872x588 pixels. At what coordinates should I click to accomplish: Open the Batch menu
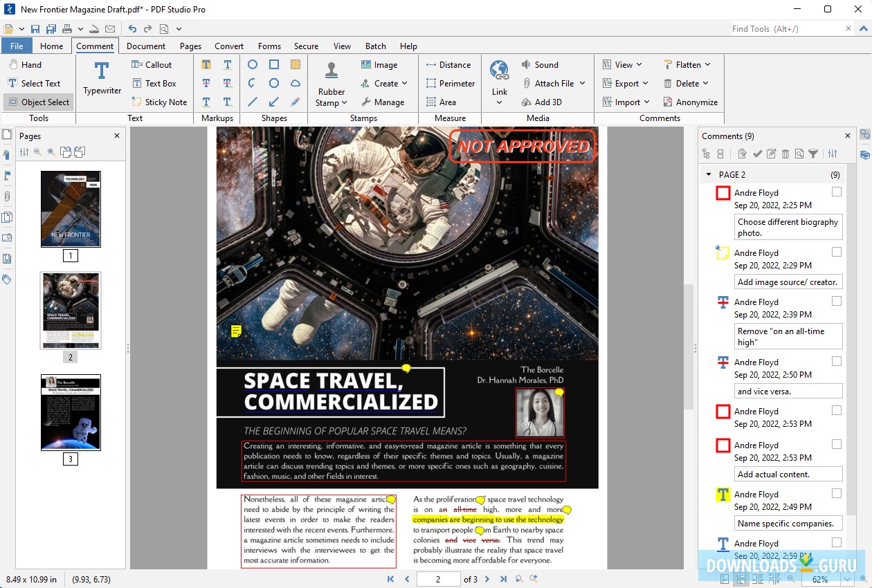tap(375, 46)
